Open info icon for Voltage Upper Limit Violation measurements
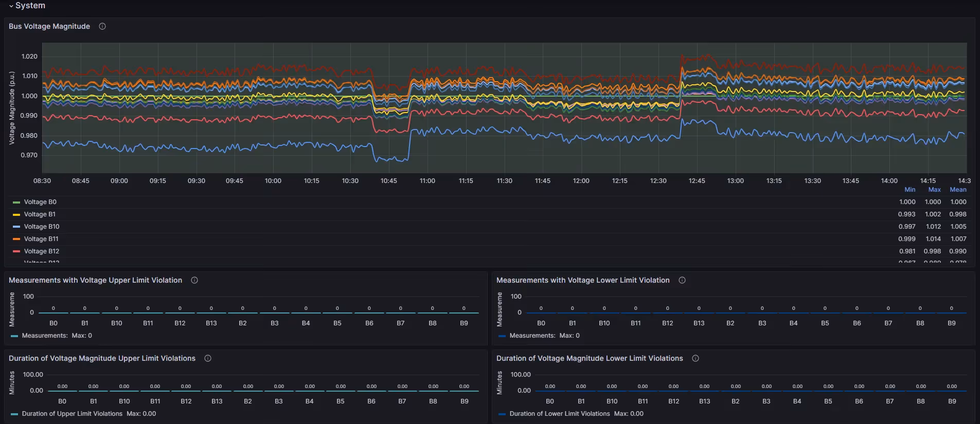 coord(194,280)
